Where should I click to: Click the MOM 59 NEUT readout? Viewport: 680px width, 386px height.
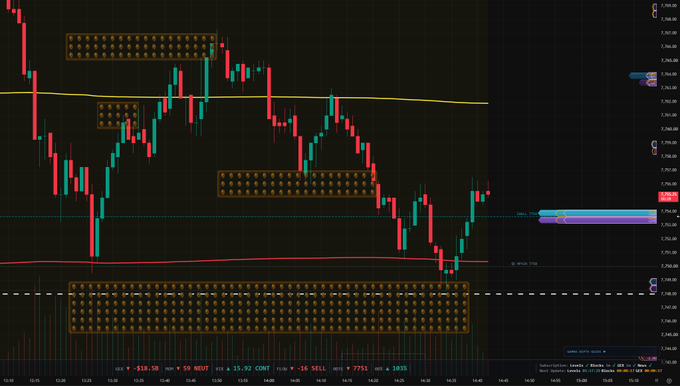coord(187,369)
